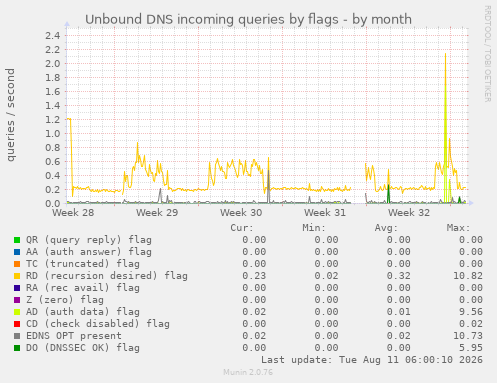Screen dimensions: 497x383
Task: Click the 'Week 32' x-axis label
Action: (409, 213)
